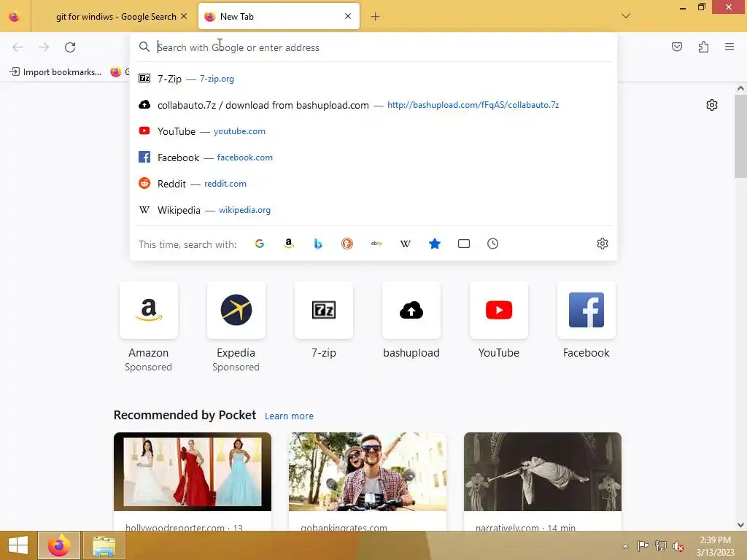Screen dimensions: 747x560
Task: Go forward using the forward arrow
Action: [x=44, y=47]
